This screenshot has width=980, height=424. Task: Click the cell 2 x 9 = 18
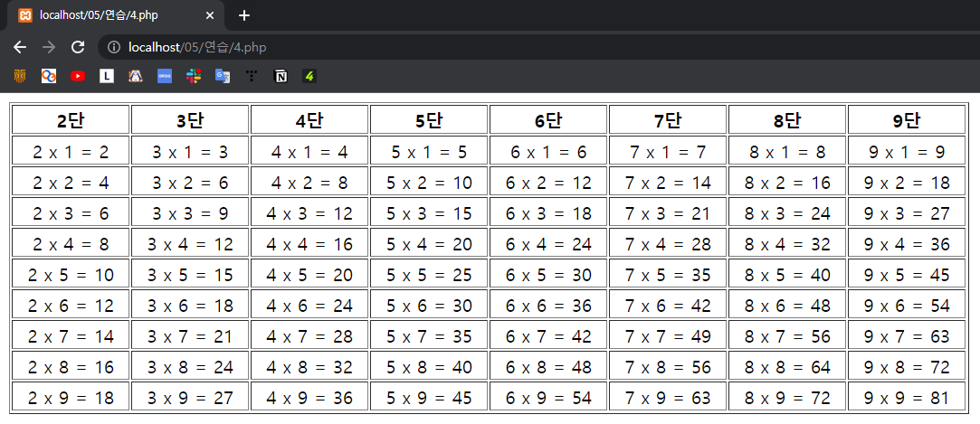coord(71,397)
